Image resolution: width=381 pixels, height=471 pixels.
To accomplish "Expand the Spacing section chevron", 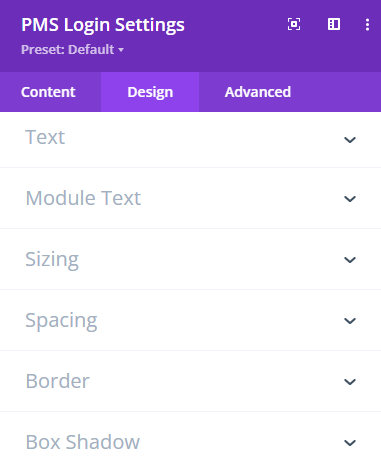I will pyautogui.click(x=350, y=321).
